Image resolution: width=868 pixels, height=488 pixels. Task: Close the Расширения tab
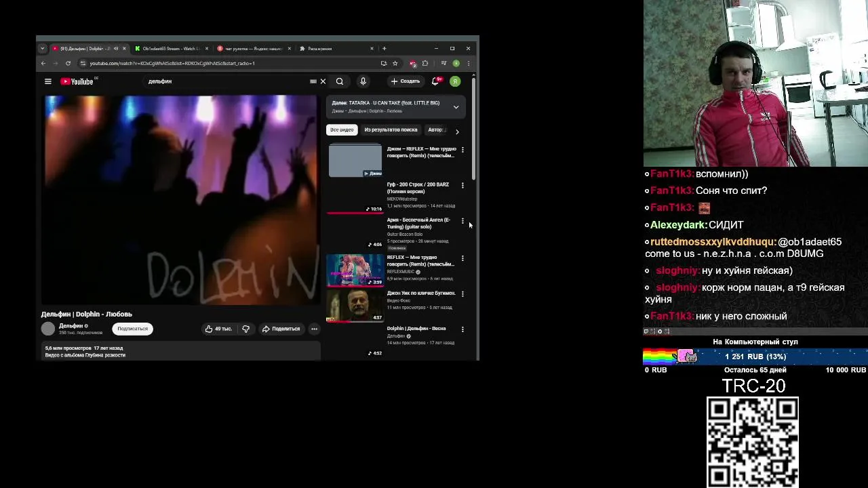point(372,49)
